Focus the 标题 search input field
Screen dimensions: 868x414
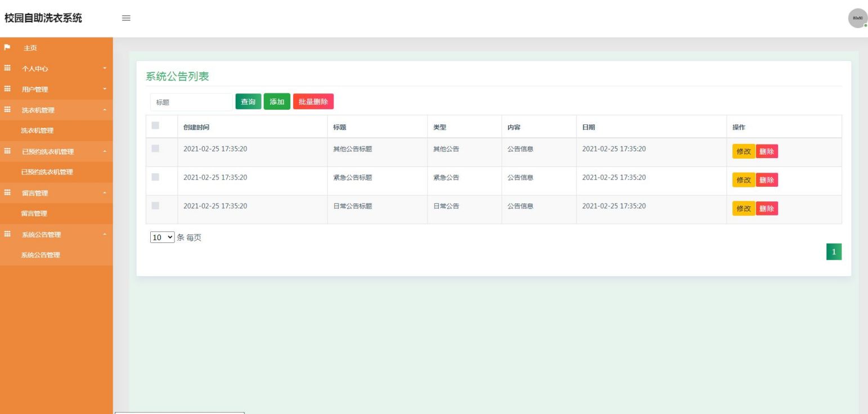pyautogui.click(x=191, y=102)
